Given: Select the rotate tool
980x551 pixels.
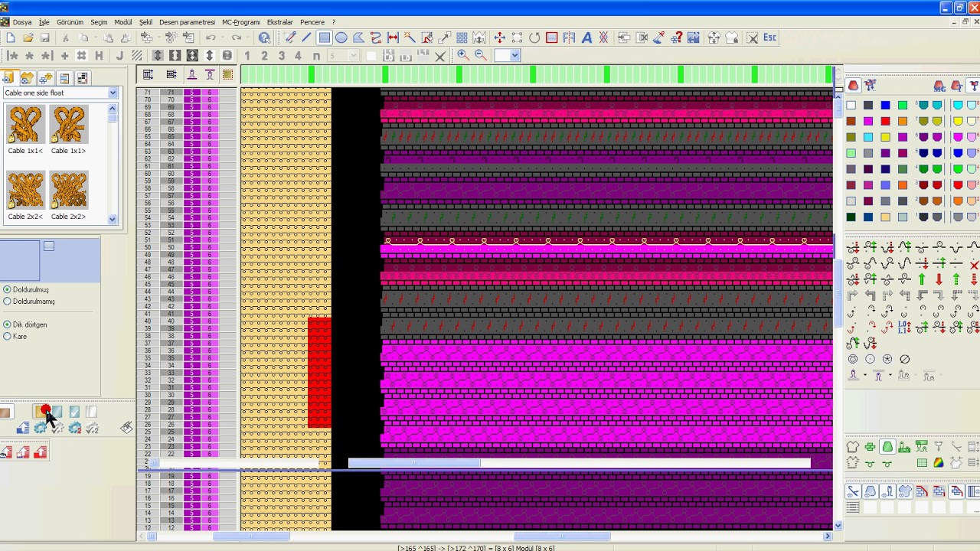Looking at the screenshot, I should (534, 37).
